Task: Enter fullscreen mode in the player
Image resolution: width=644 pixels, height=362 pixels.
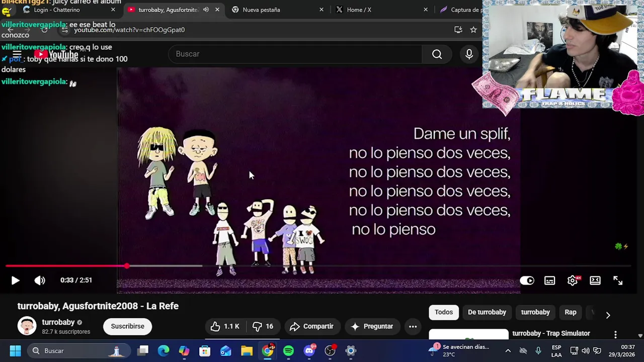Action: coord(618,281)
